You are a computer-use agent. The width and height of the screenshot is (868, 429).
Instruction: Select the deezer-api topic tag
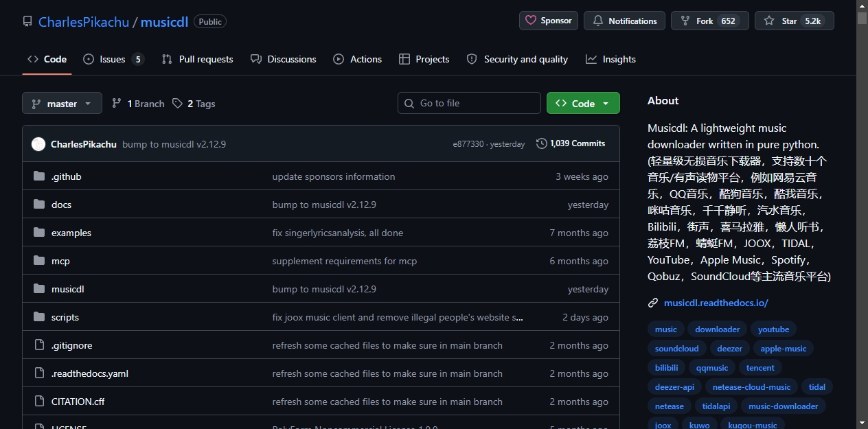[674, 387]
